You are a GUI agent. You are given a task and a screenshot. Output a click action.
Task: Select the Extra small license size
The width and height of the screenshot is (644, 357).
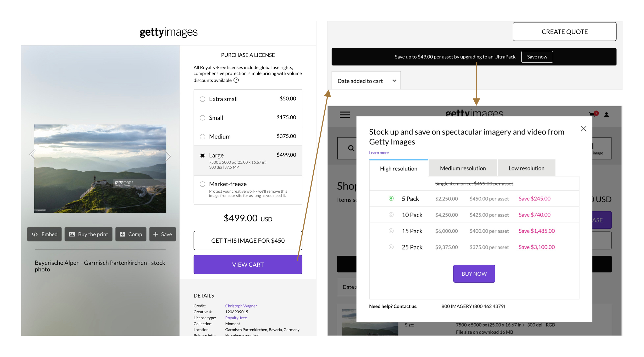click(202, 99)
